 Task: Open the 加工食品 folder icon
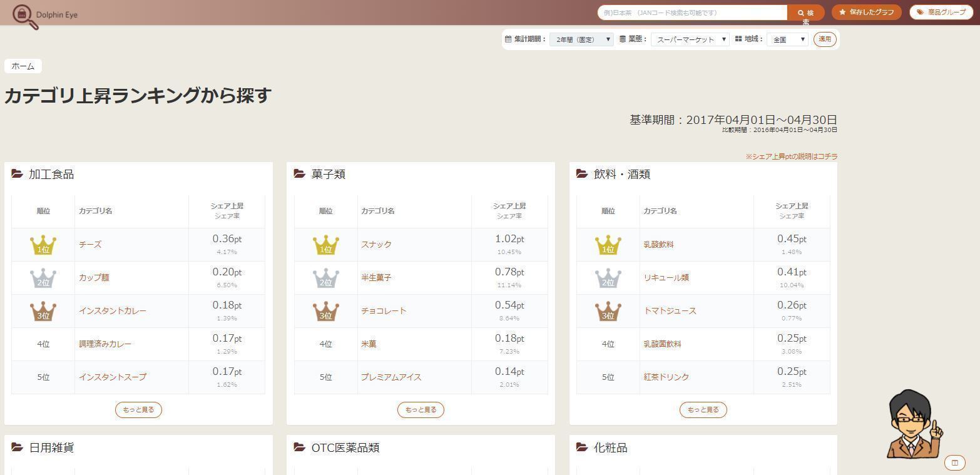(18, 174)
